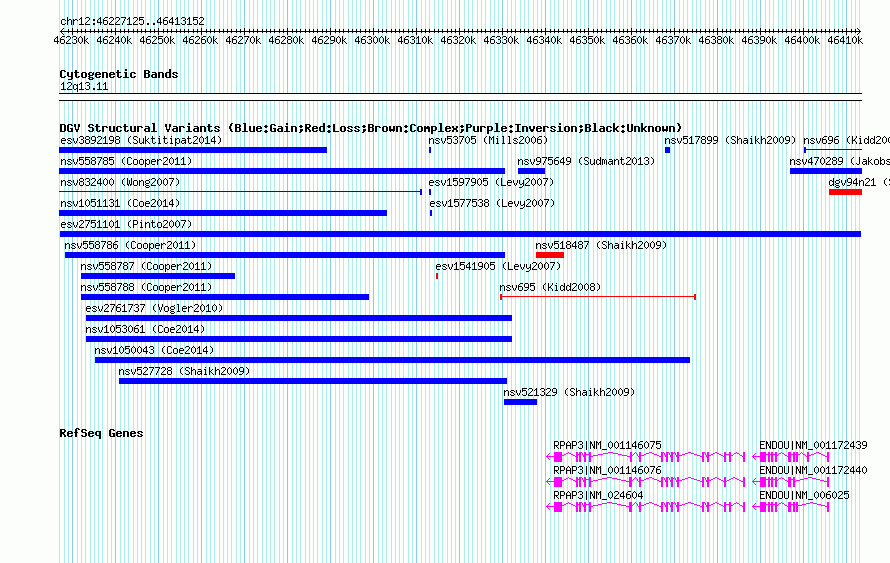Select the nsv558787 blue gain bar
890x563 pixels.
pos(158,276)
